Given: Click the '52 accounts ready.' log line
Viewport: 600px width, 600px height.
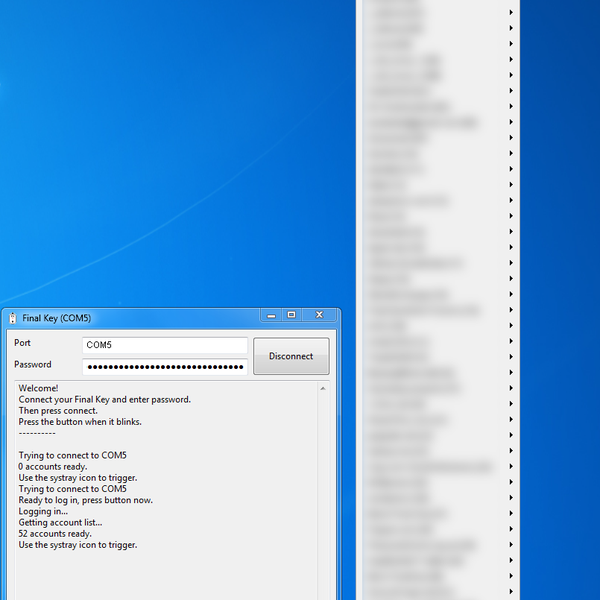Looking at the screenshot, I should click(55, 533).
